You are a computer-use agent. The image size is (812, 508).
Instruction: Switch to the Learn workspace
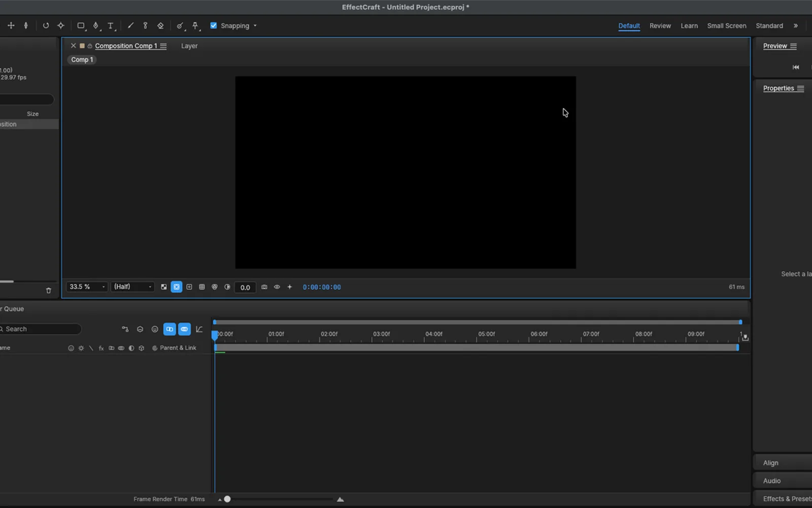point(689,26)
